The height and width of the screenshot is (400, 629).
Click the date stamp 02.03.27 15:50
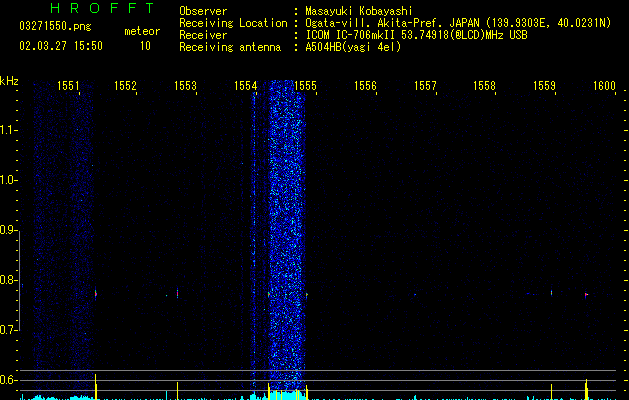(61, 46)
